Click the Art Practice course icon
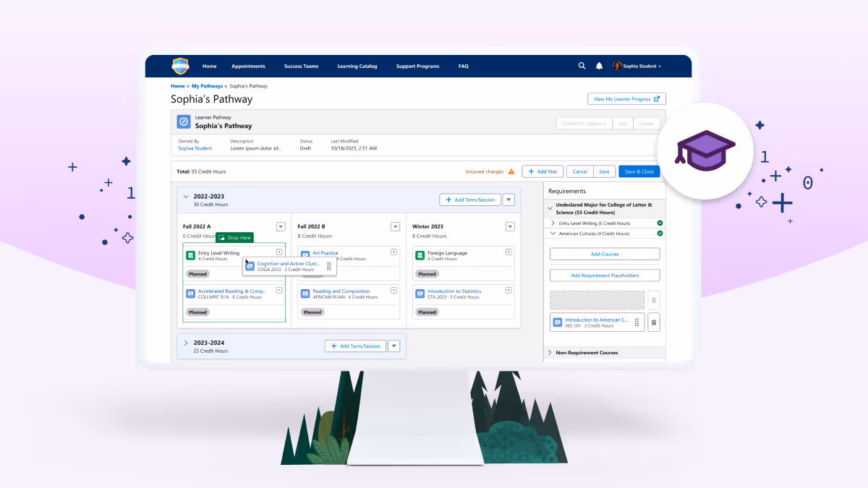Screen dimensions: 868x488 pos(306,255)
